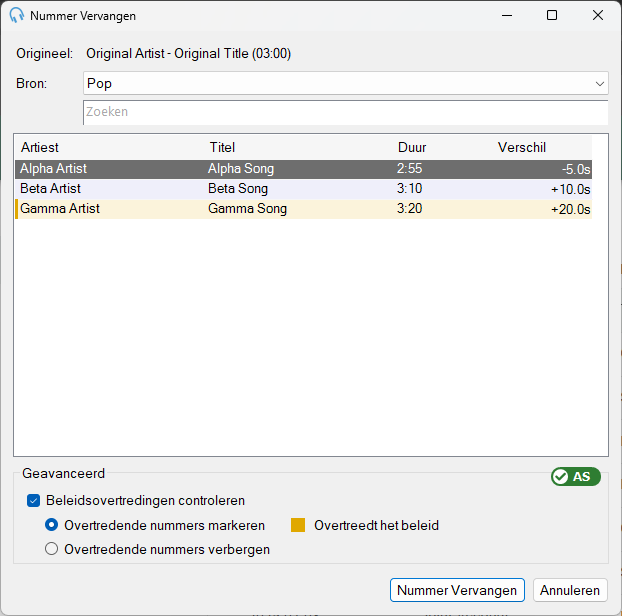Maximize the Nummer Vervangen window
The width and height of the screenshot is (622, 616).
coord(552,15)
